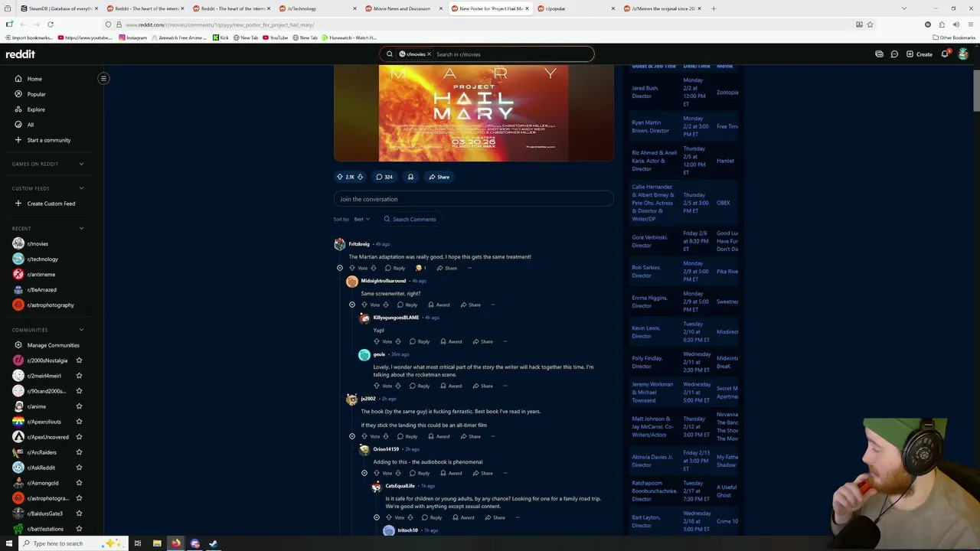The width and height of the screenshot is (980, 551).
Task: Collapse the left navigation sidebar button
Action: coord(103,78)
